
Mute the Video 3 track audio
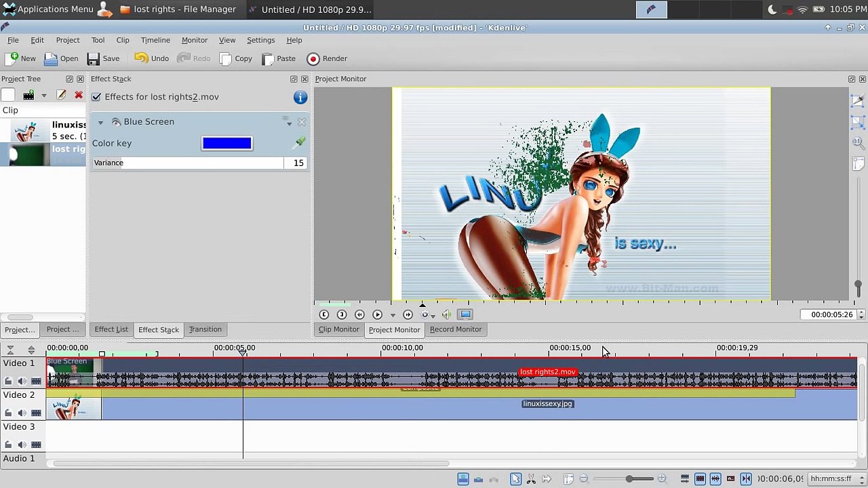[22, 445]
